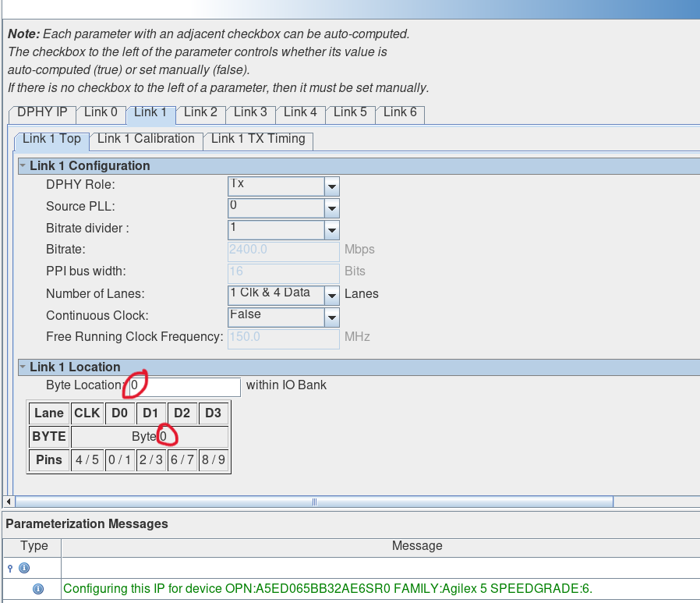
Task: Click the Free Running Clock Frequency field
Action: 284,339
